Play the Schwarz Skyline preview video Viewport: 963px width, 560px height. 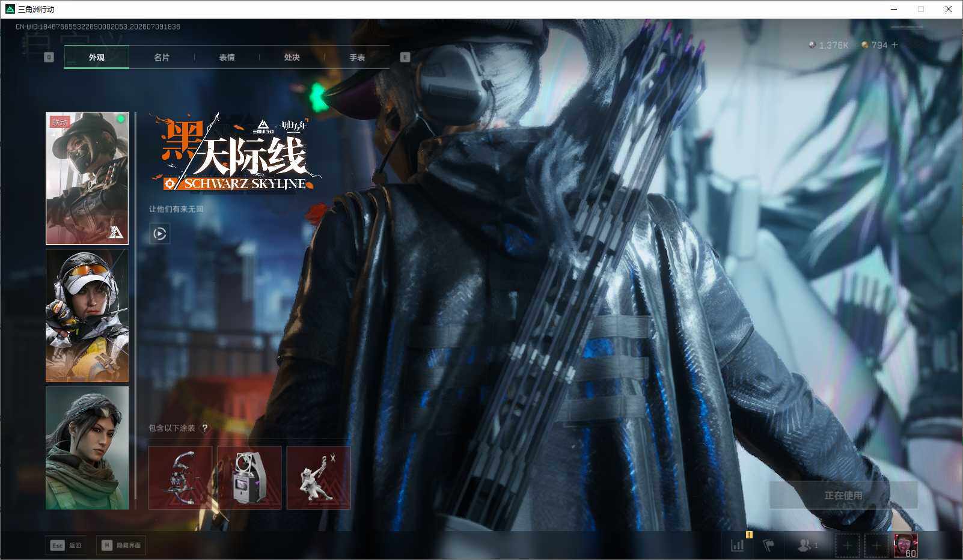160,234
